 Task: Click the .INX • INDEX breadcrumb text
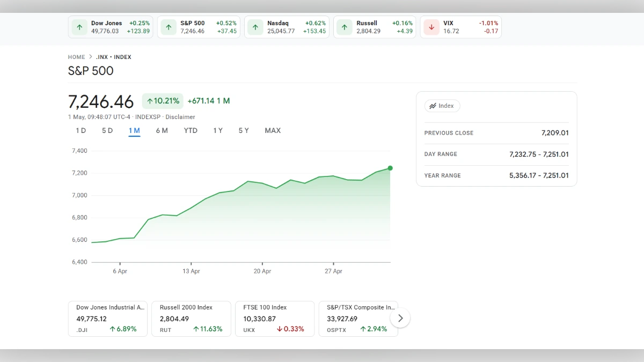114,57
